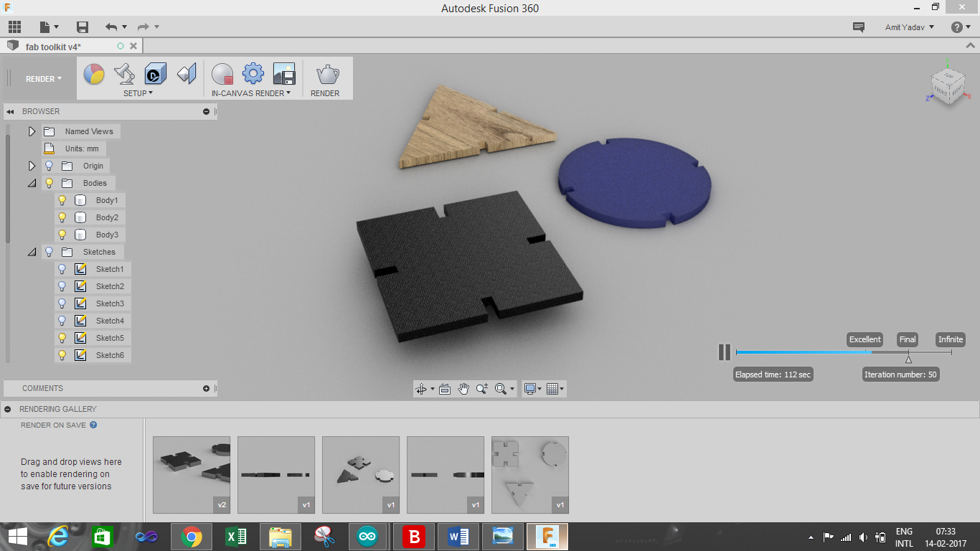Image resolution: width=980 pixels, height=551 pixels.
Task: Open Render on Save help icon
Action: click(93, 425)
